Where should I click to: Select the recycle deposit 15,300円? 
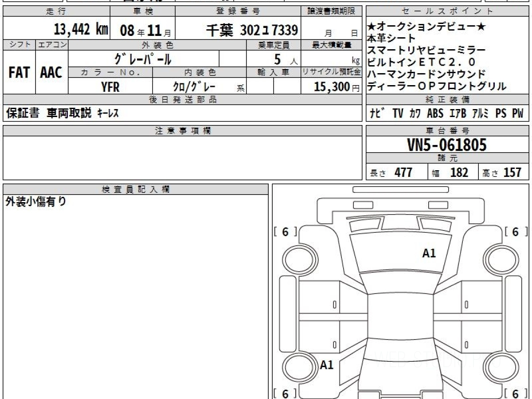[337, 87]
